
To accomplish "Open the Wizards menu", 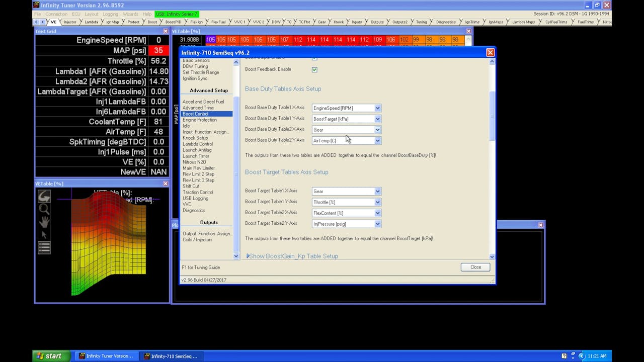I will pos(130,14).
